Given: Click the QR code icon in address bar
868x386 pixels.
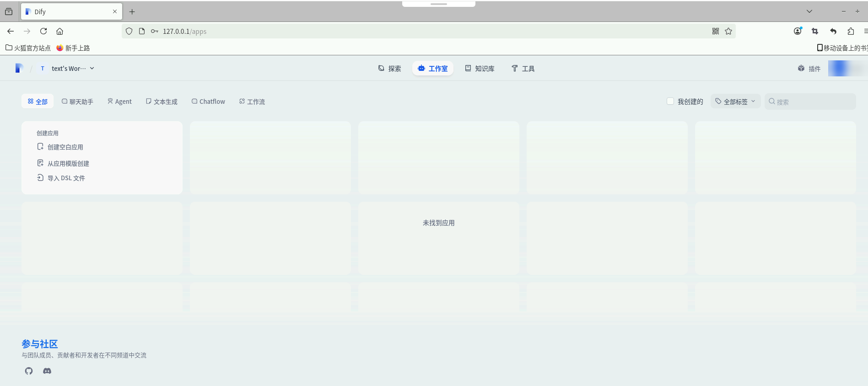Looking at the screenshot, I should tap(716, 31).
